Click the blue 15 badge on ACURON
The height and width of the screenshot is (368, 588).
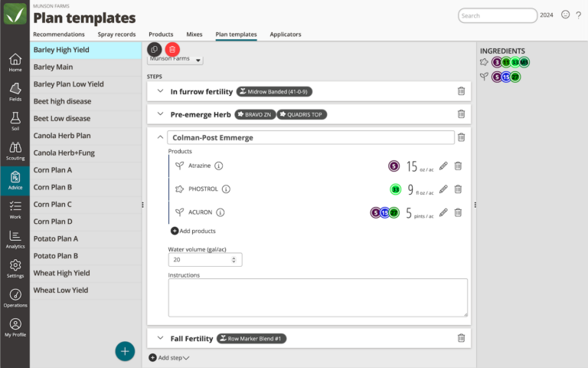[385, 213]
